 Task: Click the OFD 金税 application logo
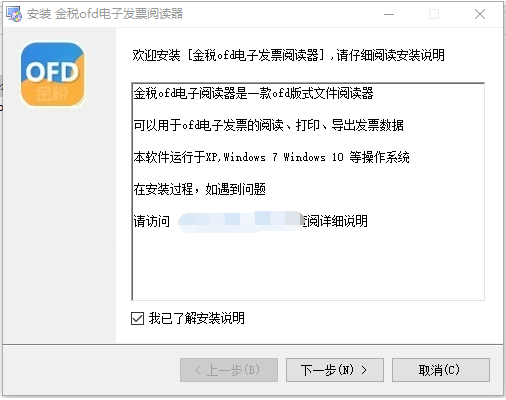pyautogui.click(x=52, y=75)
